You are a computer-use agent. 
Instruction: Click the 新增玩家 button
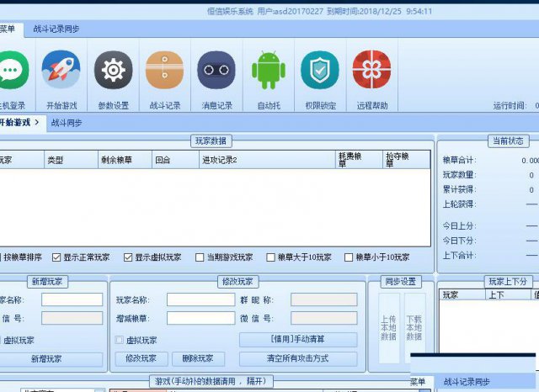pyautogui.click(x=51, y=359)
